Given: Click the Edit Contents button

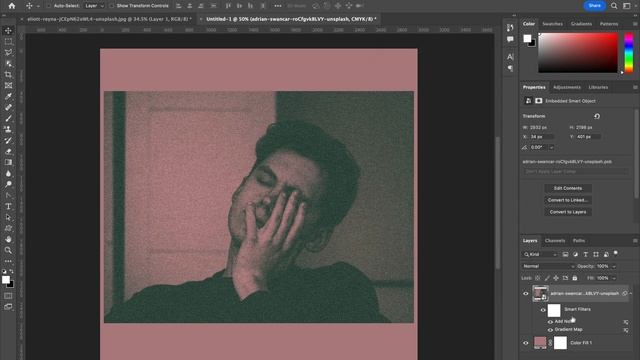Looking at the screenshot, I should point(567,188).
